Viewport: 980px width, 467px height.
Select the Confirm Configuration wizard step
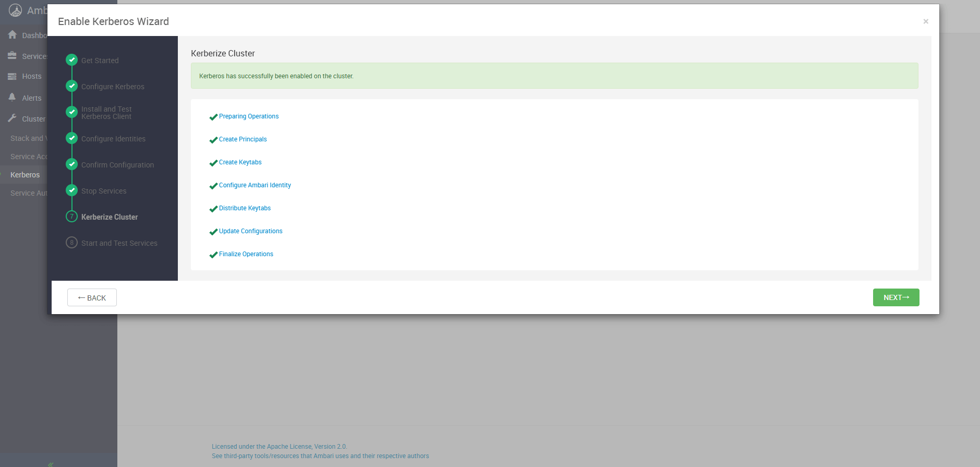pyautogui.click(x=118, y=165)
